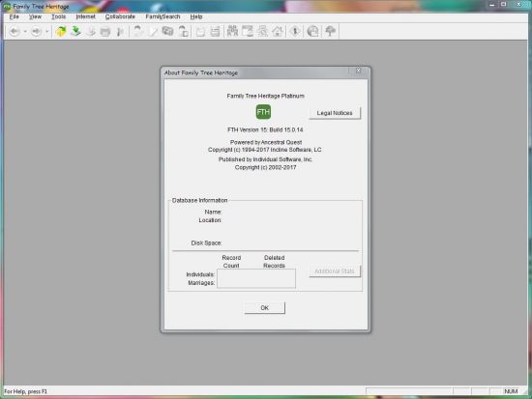Click the grey tools icon right of Print
Screen dimensions: 532x399
pyautogui.click(x=120, y=32)
